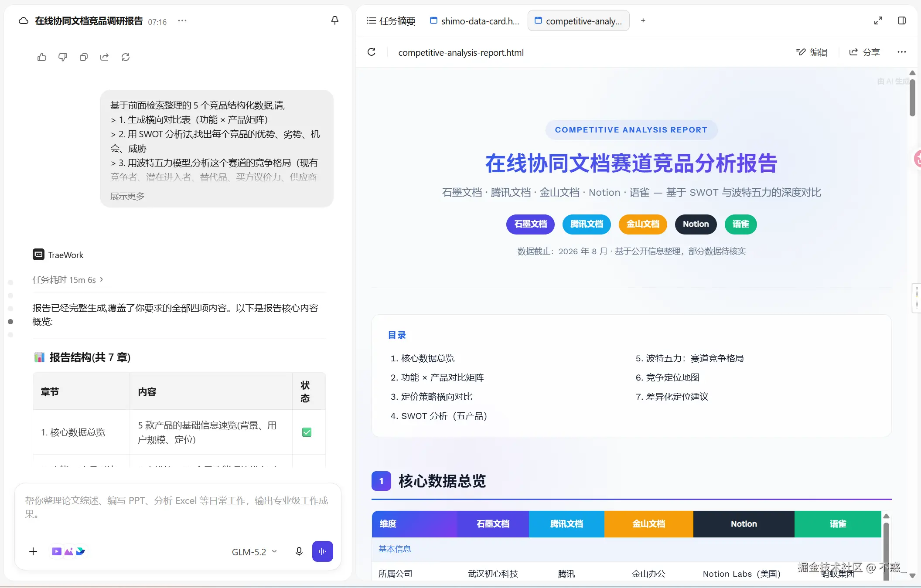Expand the message with 展示更多
Screen dimensions: 921x588
click(127, 196)
